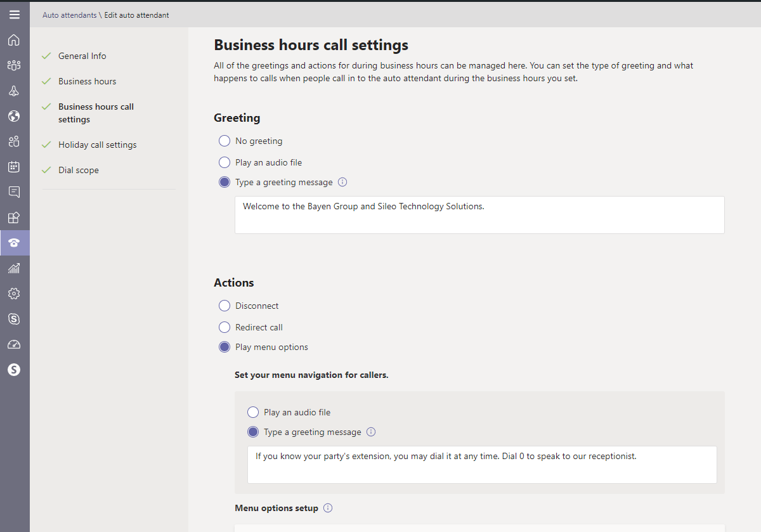
Task: Click the menu prompt text box about extensions
Action: pos(482,465)
